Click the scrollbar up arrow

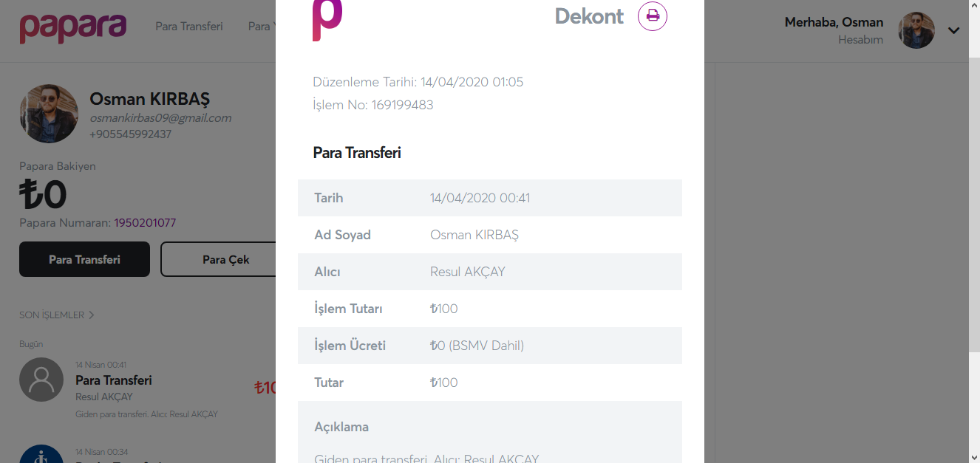(973, 7)
